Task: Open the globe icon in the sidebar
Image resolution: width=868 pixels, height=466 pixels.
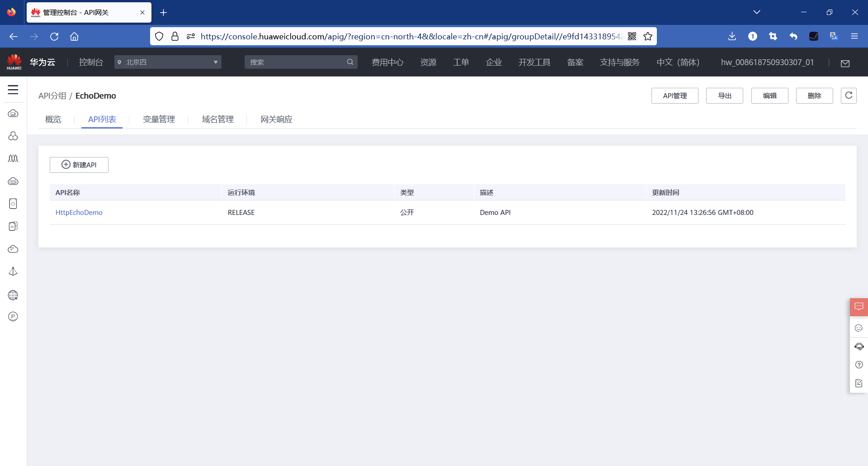Action: tap(13, 295)
